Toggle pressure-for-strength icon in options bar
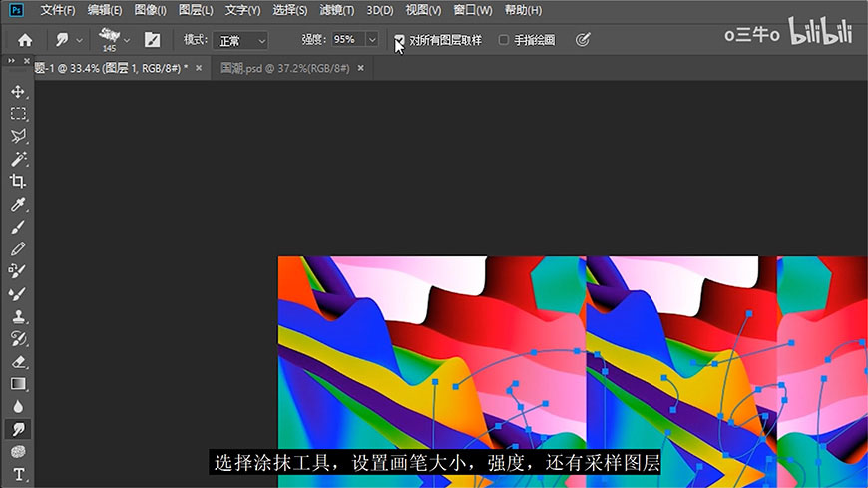 tap(583, 40)
